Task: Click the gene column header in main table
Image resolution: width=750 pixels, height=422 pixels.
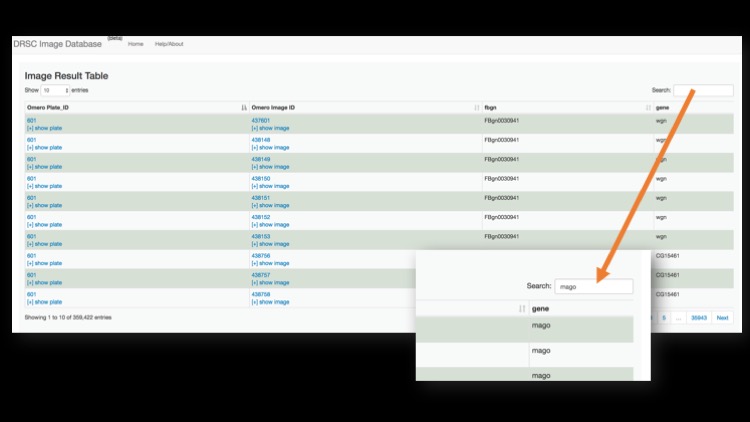Action: coord(662,108)
